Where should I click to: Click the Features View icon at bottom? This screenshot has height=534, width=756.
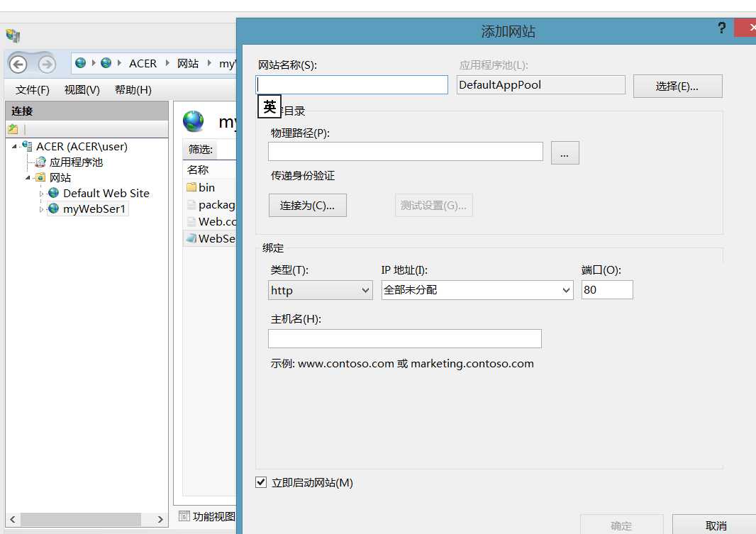tap(184, 516)
